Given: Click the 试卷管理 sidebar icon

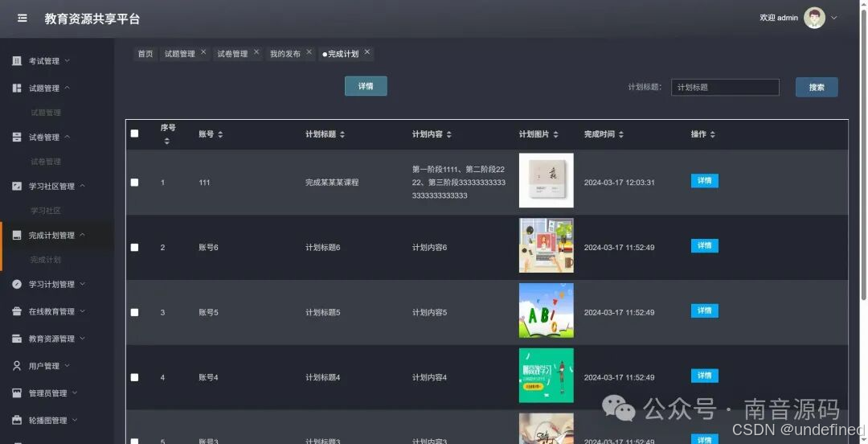Looking at the screenshot, I should [17, 137].
